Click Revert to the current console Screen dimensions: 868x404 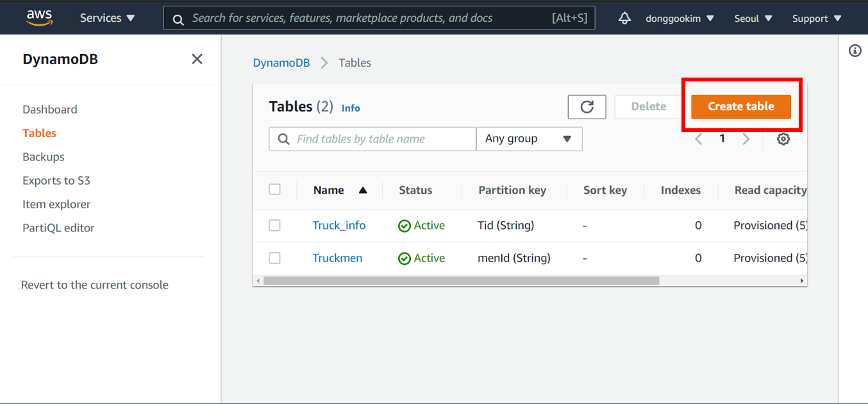[95, 285]
